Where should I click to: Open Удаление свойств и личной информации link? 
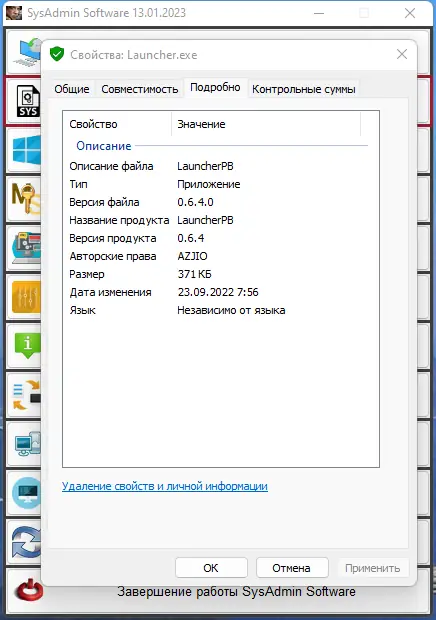point(165,486)
